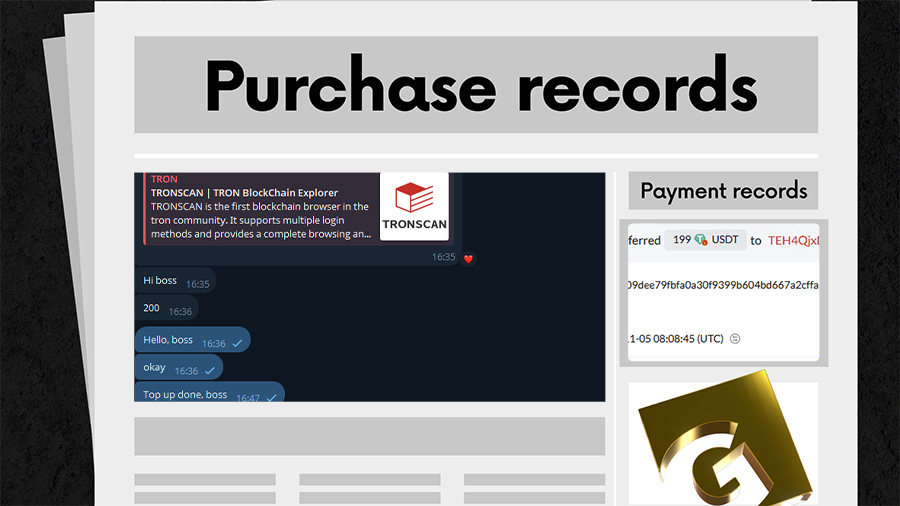Open the red TEH4Qjx recipient address link
The image size is (900, 506).
pyautogui.click(x=793, y=240)
